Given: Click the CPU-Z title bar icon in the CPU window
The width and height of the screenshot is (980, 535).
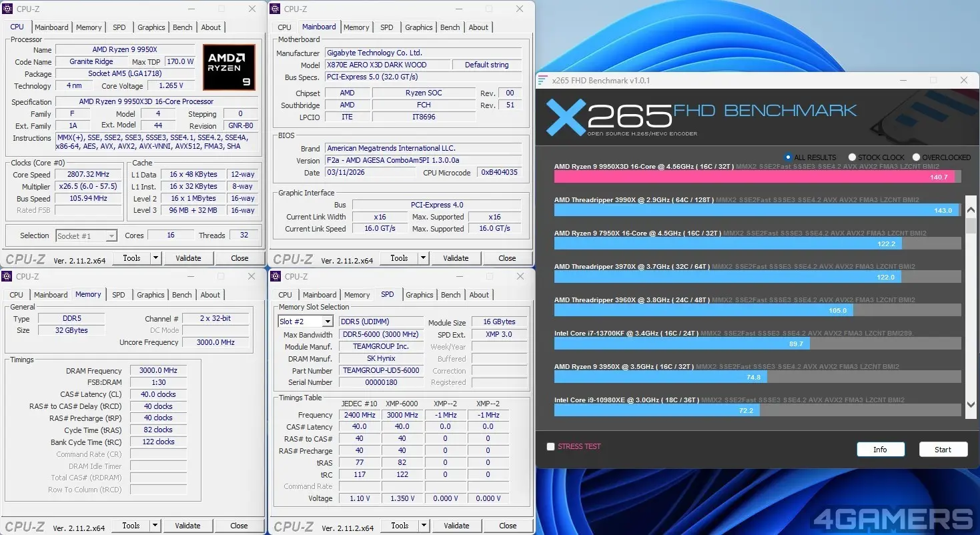Looking at the screenshot, I should click(x=8, y=9).
